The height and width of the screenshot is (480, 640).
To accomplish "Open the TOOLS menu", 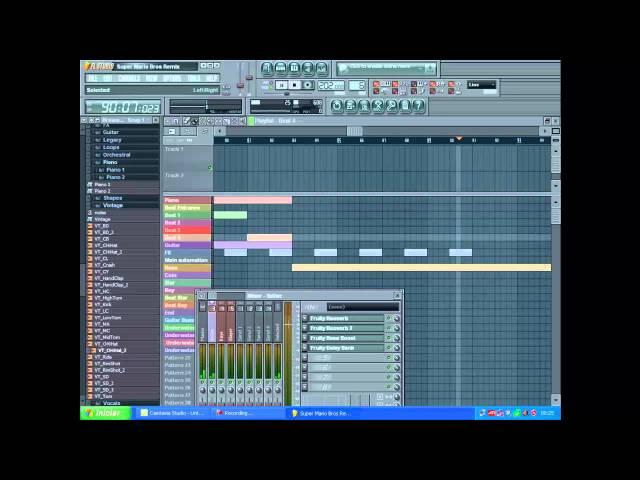I will [x=194, y=78].
